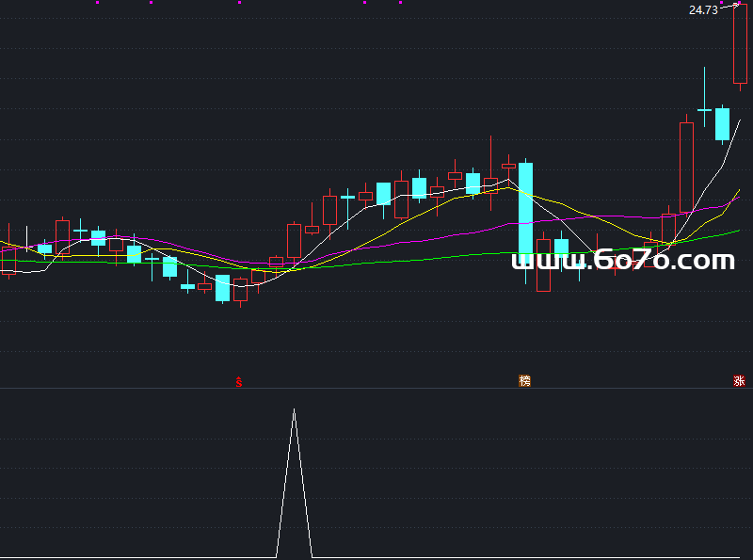Screen dimensions: 753x560
Task: Click the cyan cross-shaped doji near the top right
Action: [704, 110]
